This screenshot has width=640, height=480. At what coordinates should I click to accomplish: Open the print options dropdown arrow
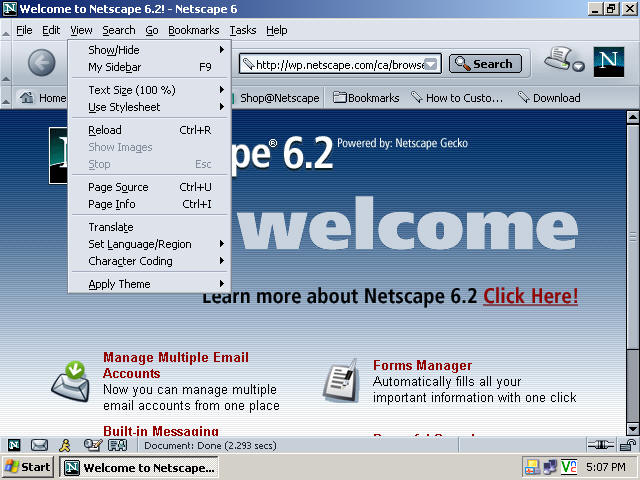point(578,67)
